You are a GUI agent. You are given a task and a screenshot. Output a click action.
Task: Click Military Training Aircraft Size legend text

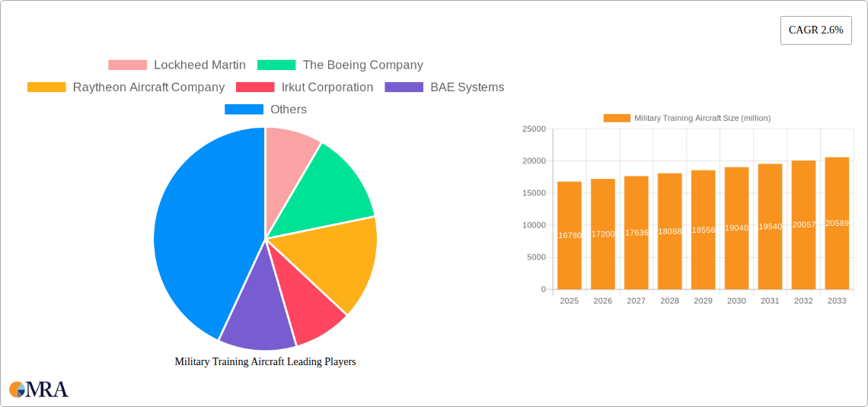703,118
